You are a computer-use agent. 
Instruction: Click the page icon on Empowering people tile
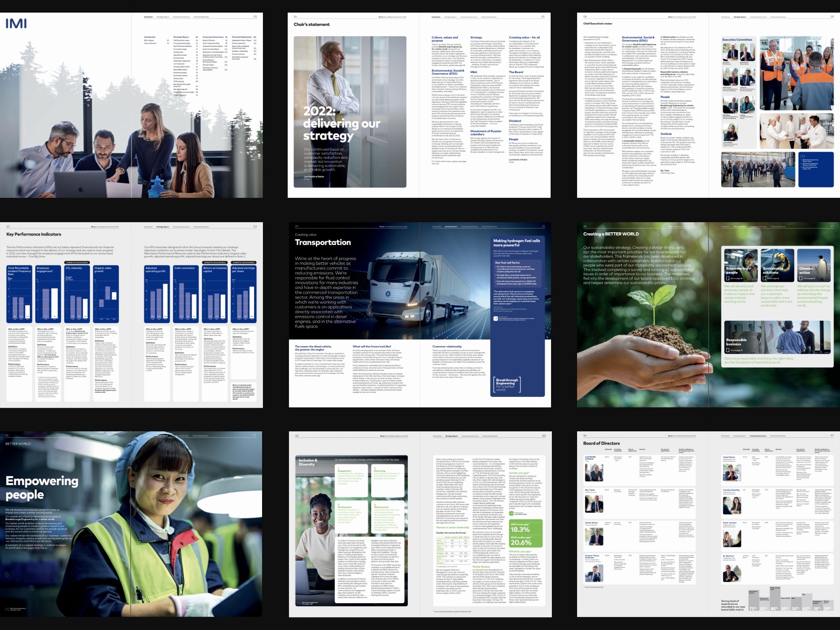[728, 278]
